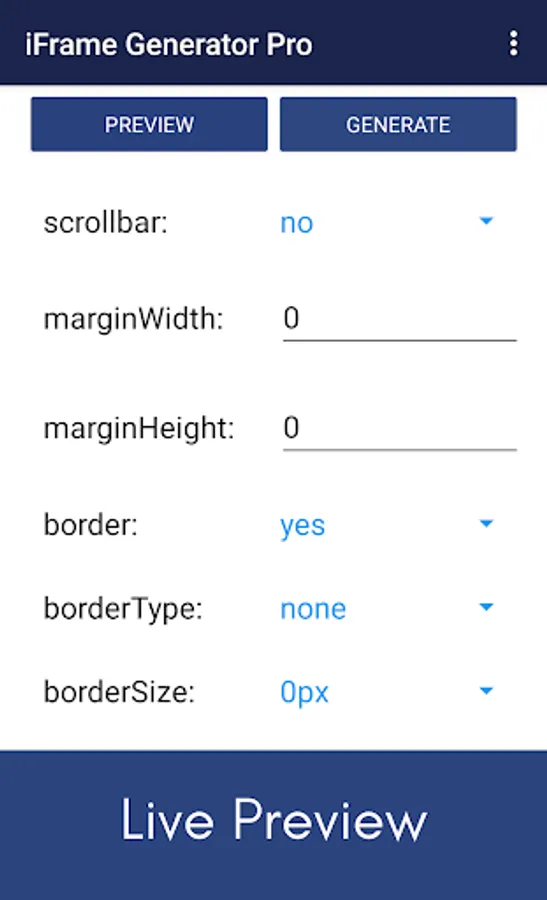The height and width of the screenshot is (900, 547).
Task: Expand the borderSize dropdown arrow
Action: coord(486,691)
